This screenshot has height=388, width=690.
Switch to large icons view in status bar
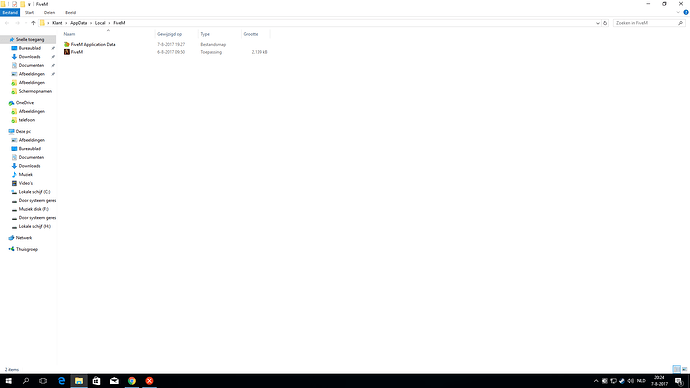(x=684, y=369)
